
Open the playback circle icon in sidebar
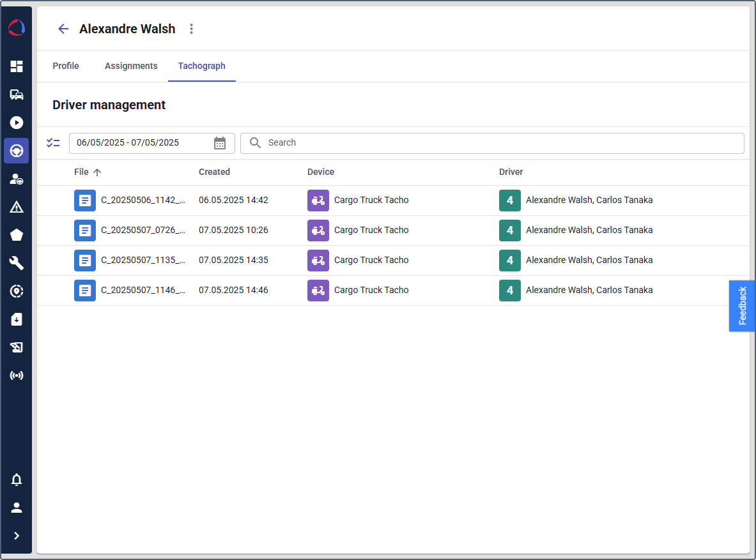coord(17,123)
